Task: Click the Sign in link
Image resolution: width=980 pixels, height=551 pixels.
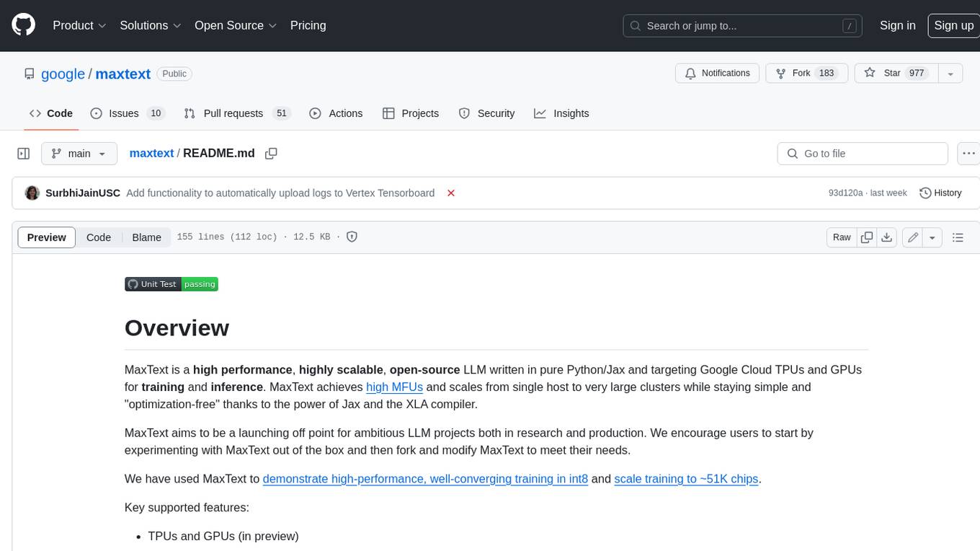Action: pyautogui.click(x=898, y=25)
